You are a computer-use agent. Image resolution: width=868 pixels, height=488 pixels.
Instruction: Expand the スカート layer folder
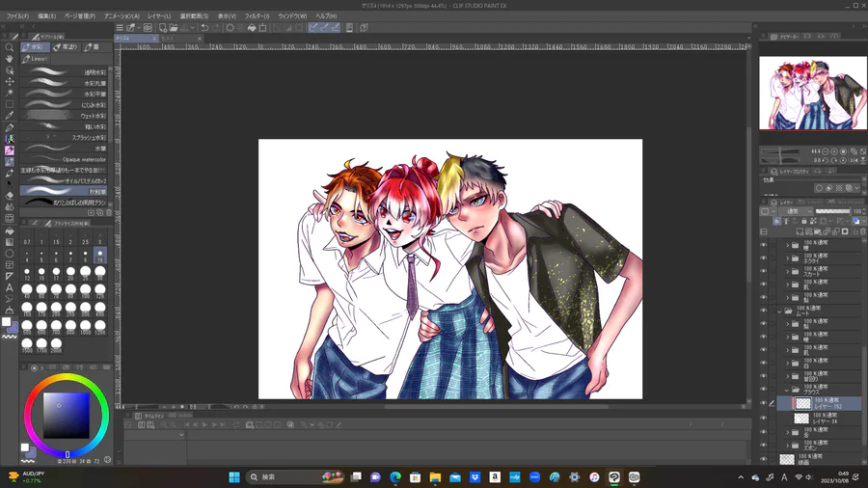[788, 271]
